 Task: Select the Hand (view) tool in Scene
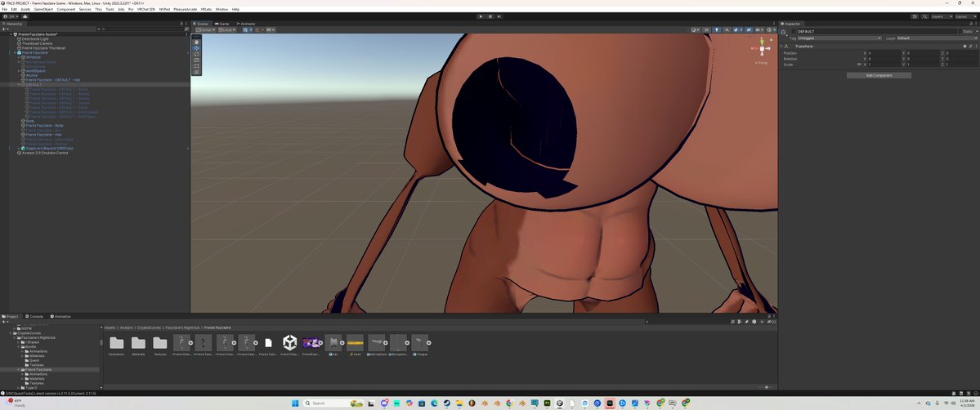(197, 42)
